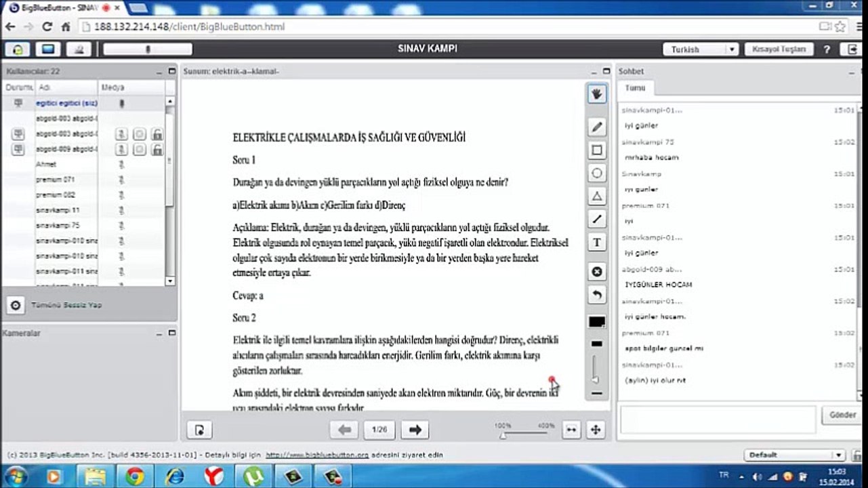Open the Kısayol Tuşları shortcuts button
The width and height of the screenshot is (868, 488).
tap(779, 49)
